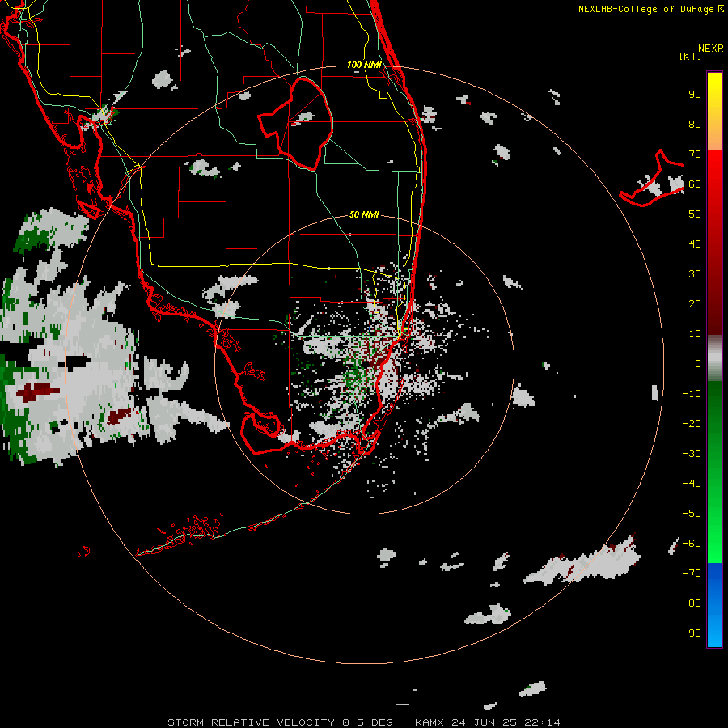This screenshot has height=728, width=728.
Task: Click the positive 80 knot scale label
Action: coord(695,124)
